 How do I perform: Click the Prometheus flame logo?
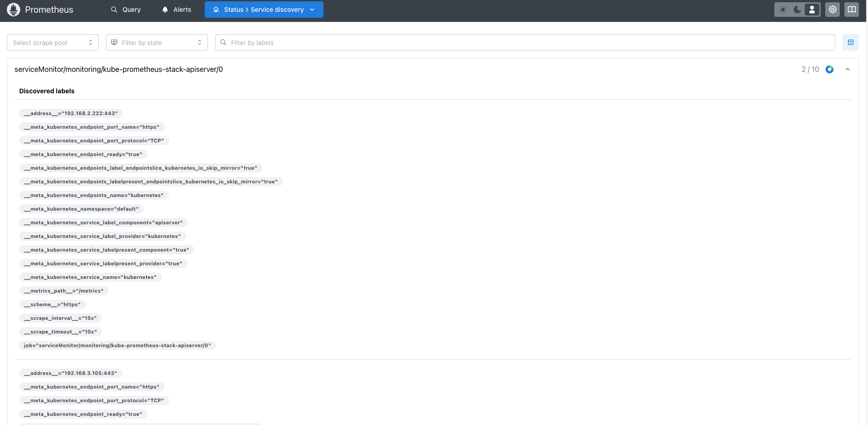coord(14,10)
